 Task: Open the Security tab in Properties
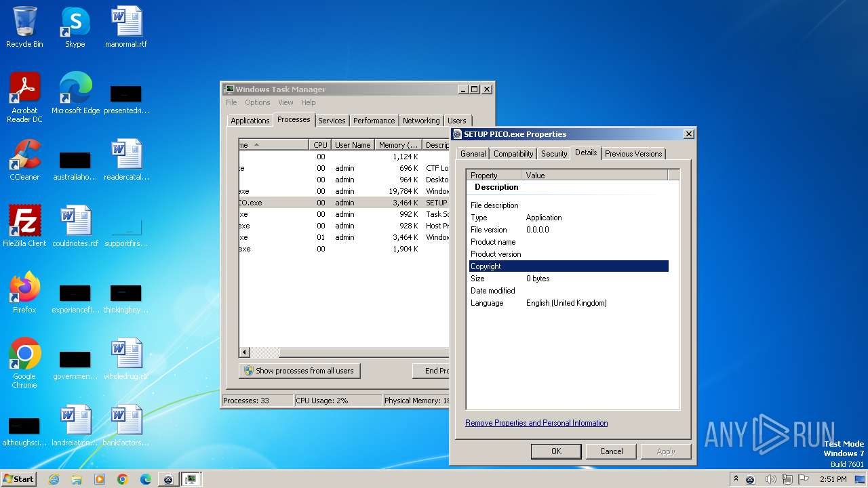(554, 154)
